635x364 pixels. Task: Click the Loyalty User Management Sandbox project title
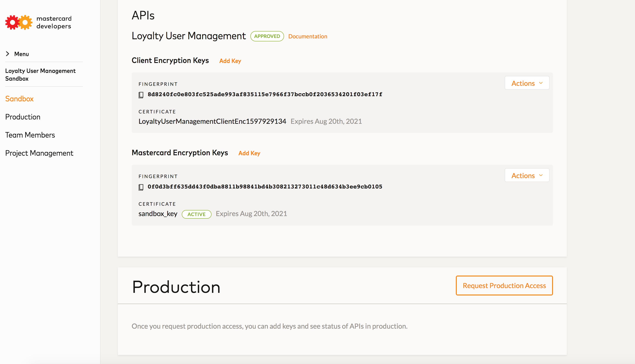(40, 74)
